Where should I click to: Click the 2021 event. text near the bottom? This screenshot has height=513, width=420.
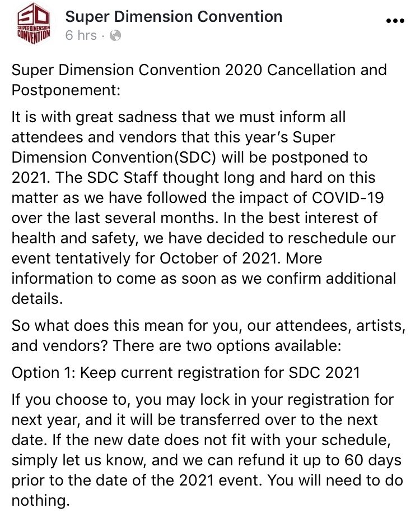point(221,480)
